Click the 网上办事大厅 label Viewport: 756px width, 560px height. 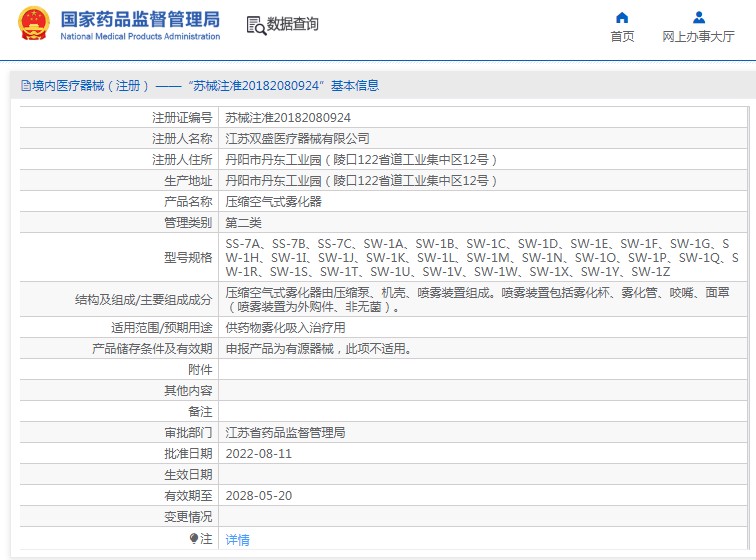tap(698, 37)
